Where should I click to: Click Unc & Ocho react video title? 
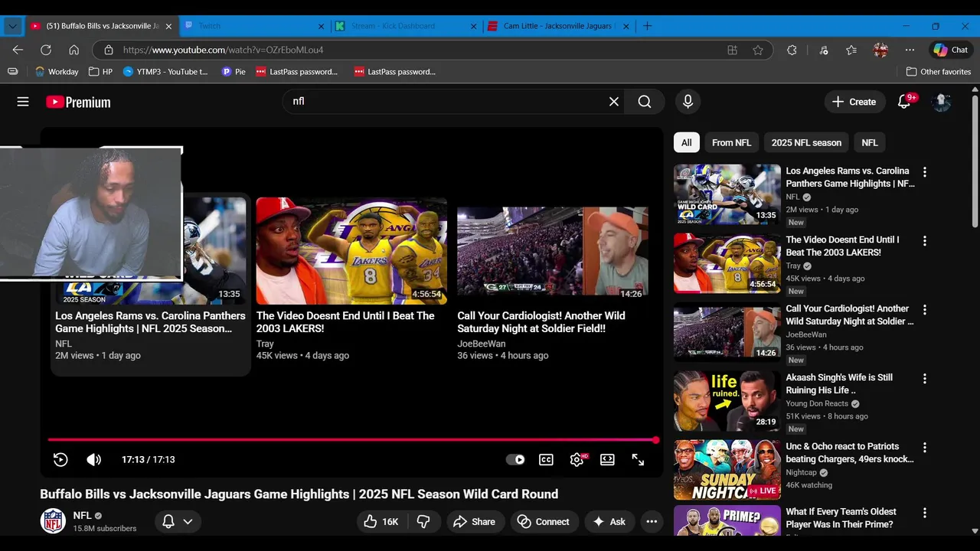pos(850,453)
